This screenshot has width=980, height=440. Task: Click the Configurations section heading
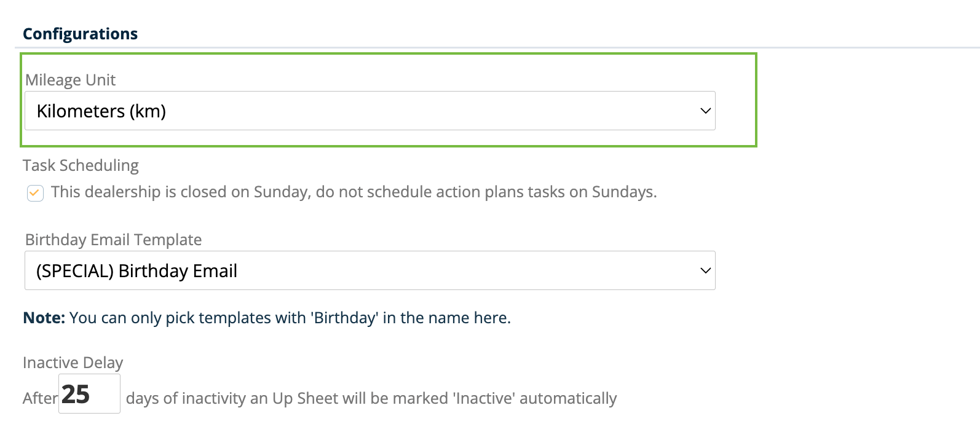click(x=81, y=34)
